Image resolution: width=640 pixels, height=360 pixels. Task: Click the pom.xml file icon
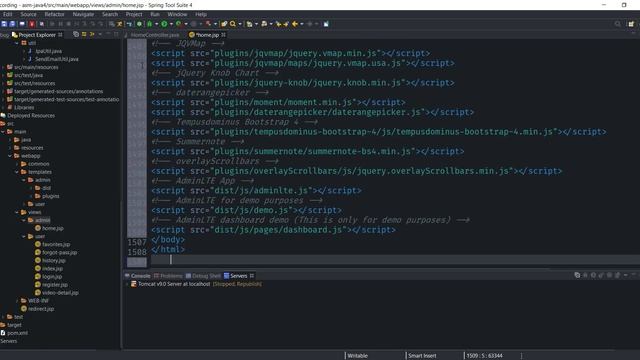coord(3,333)
